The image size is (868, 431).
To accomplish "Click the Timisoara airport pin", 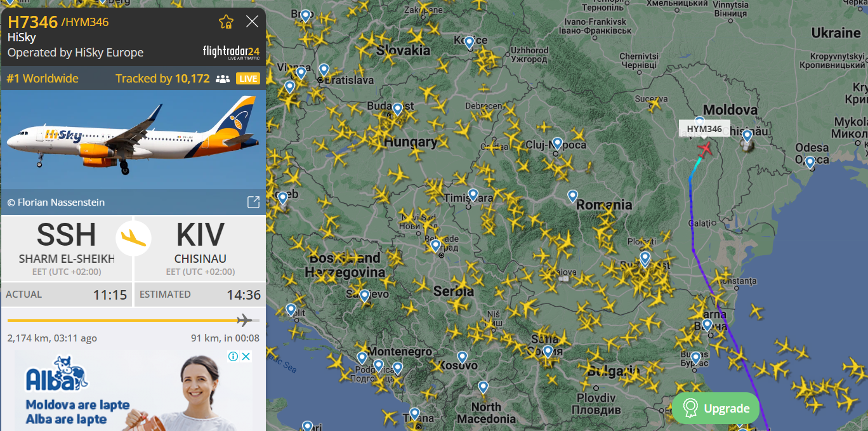I will 473,195.
